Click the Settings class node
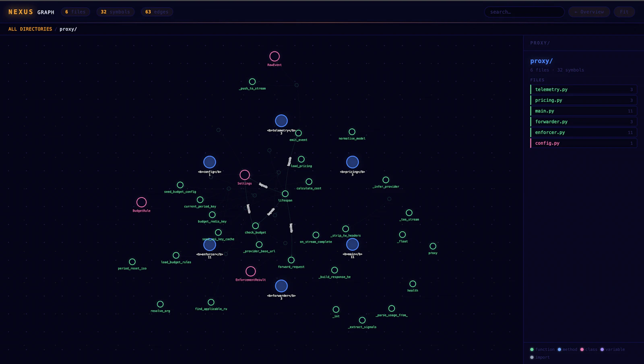 [x=245, y=175]
